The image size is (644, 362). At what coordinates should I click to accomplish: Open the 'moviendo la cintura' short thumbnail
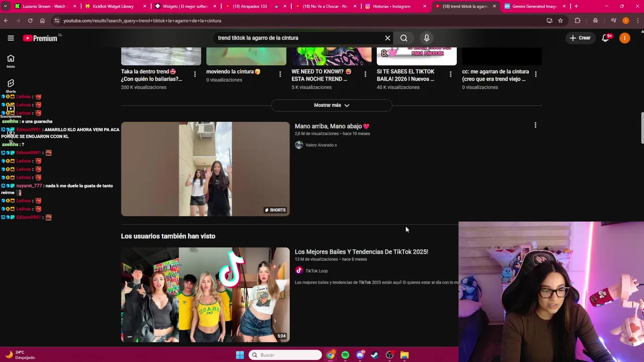point(246,56)
